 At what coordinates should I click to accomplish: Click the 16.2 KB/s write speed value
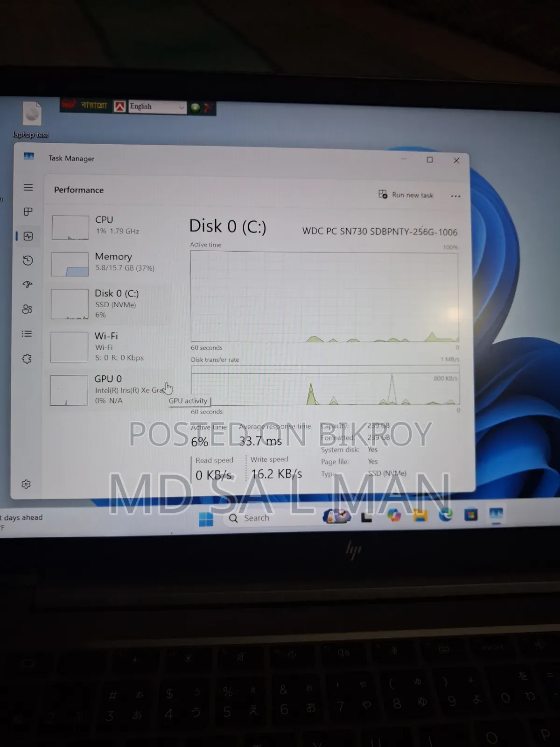276,474
